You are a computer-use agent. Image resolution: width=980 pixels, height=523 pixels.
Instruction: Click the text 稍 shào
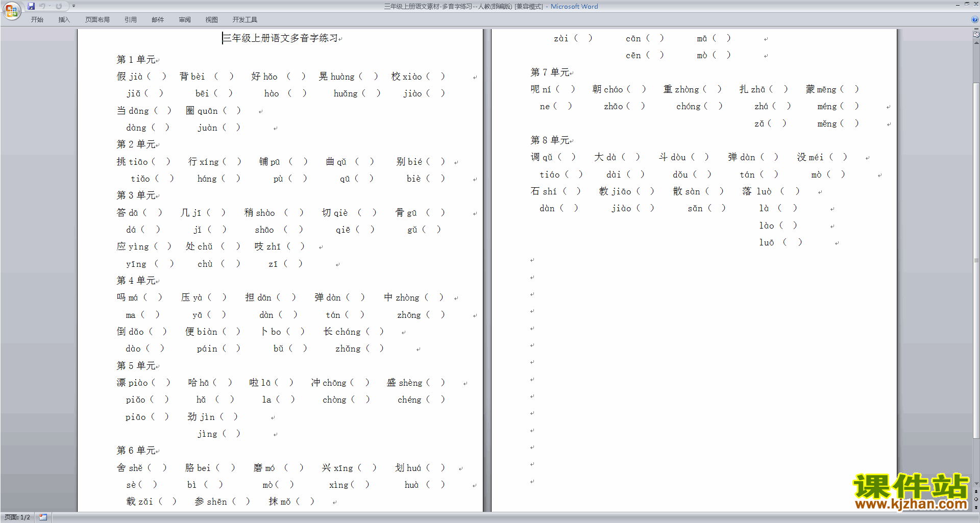(x=259, y=213)
